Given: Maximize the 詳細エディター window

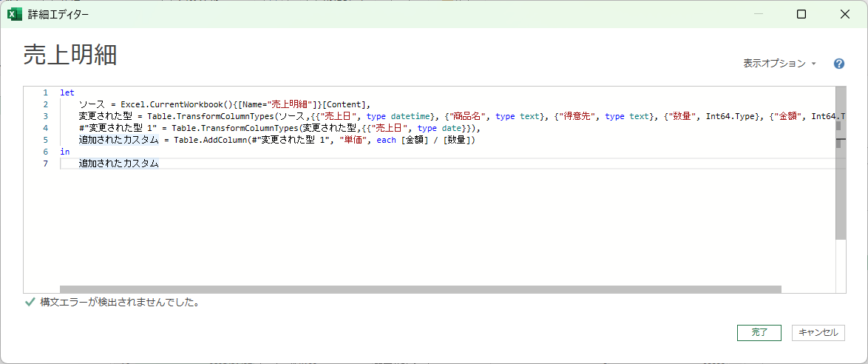Looking at the screenshot, I should coord(801,14).
